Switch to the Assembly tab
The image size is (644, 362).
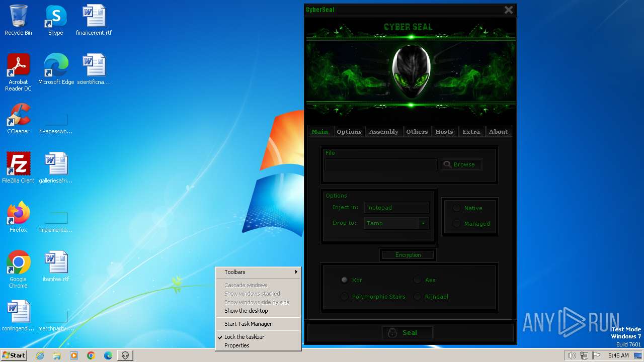pos(384,132)
